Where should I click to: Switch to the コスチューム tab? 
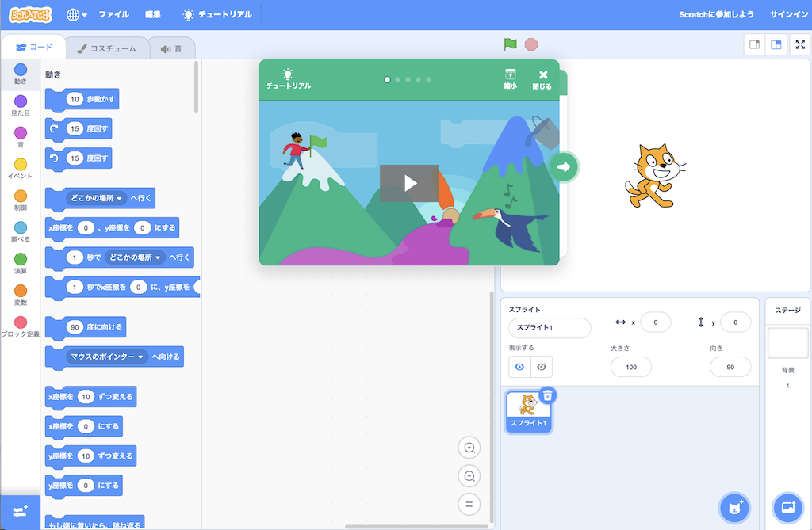coord(107,48)
